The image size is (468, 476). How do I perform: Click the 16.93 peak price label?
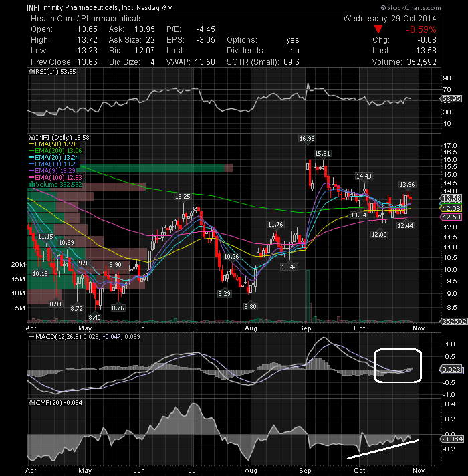point(307,139)
